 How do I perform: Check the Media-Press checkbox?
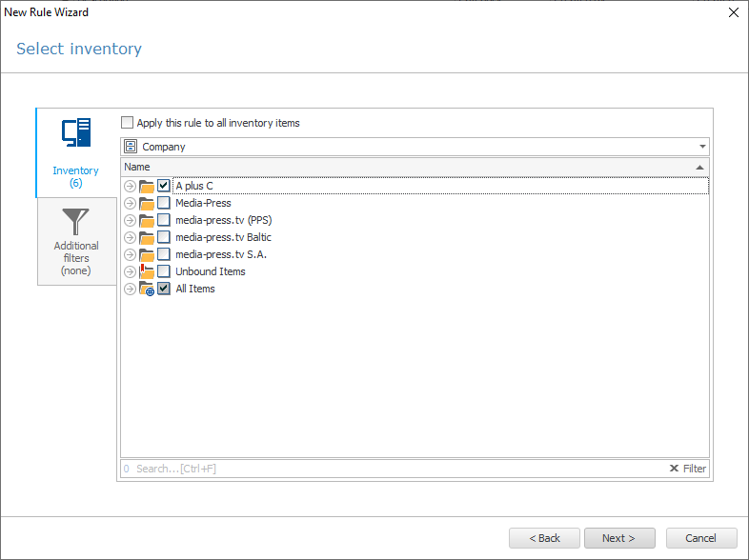coord(163,203)
